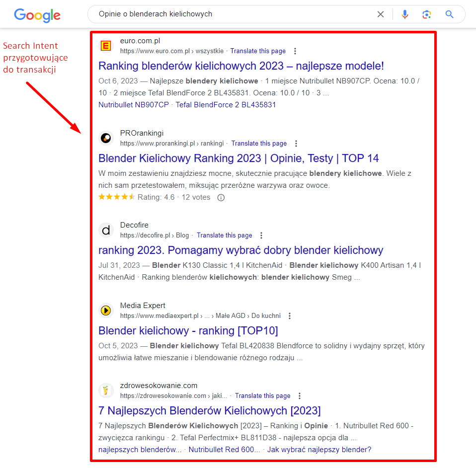Image resolution: width=476 pixels, height=468 pixels.
Task: Open three-dot menu for Media Expert result
Action: pyautogui.click(x=290, y=316)
